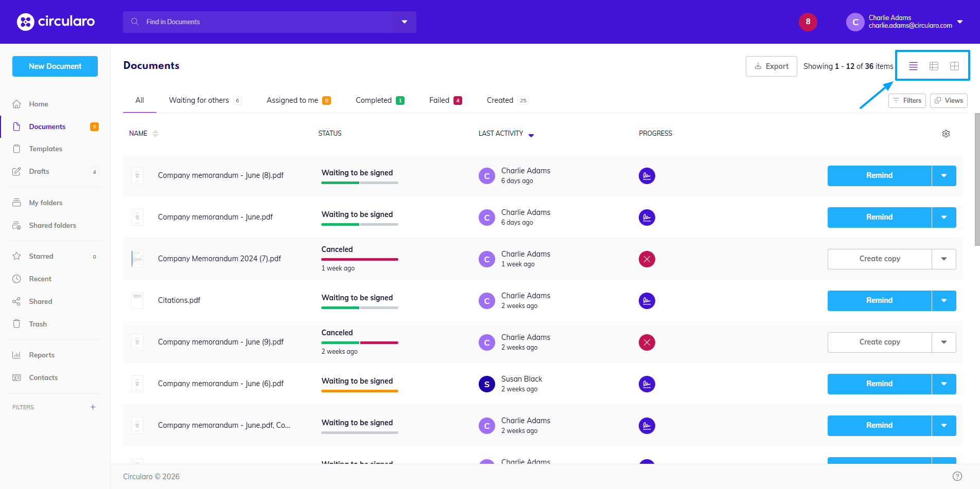980x489 pixels.
Task: Open the notifications badge showing 8
Action: click(808, 22)
